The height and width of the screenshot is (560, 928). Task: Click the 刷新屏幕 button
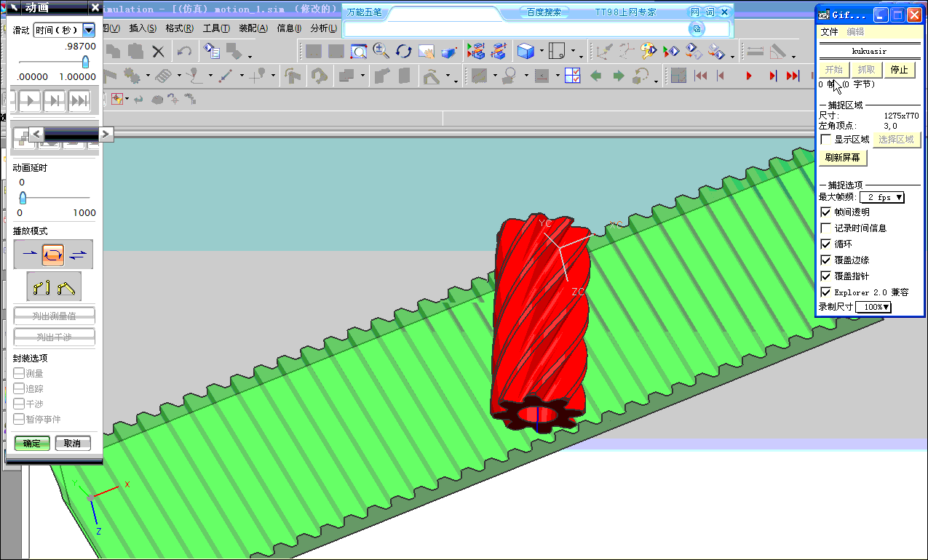pyautogui.click(x=843, y=157)
